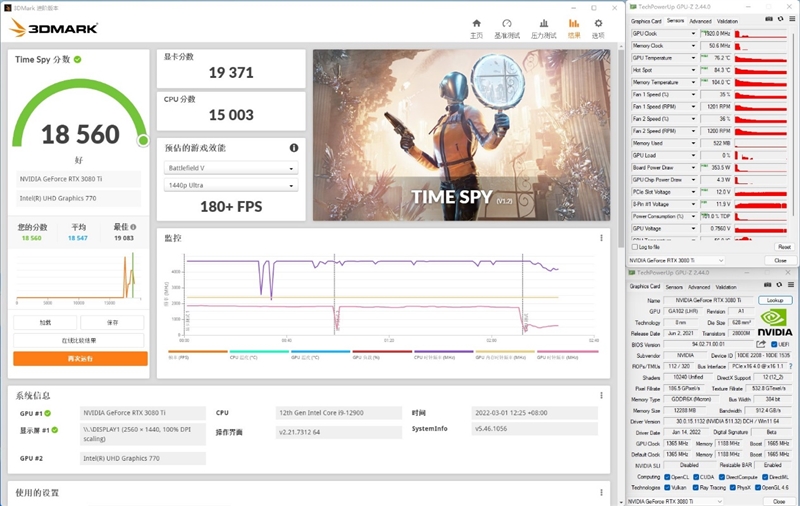
Task: Open the benchmarks section icon in 3DMark
Action: 506,23
